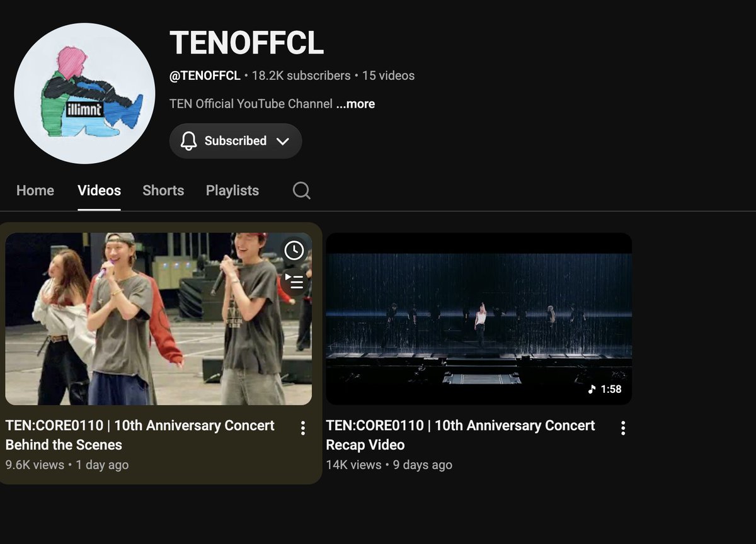
Task: Click the bell icon on Subscribed button
Action: pos(188,141)
